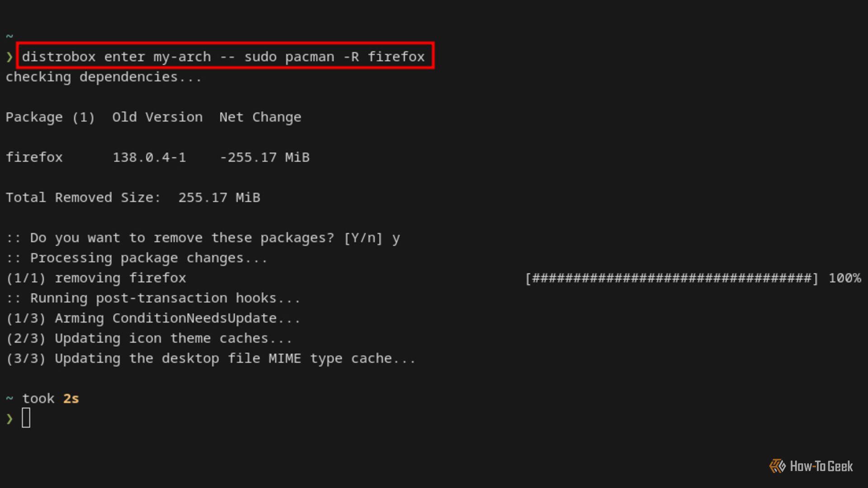
Task: Click the "Total Removed Size" line
Action: [x=133, y=197]
